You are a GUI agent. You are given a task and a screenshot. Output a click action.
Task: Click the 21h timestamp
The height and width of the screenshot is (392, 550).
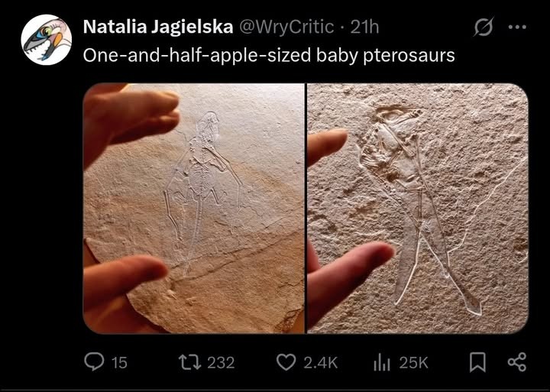click(x=364, y=28)
